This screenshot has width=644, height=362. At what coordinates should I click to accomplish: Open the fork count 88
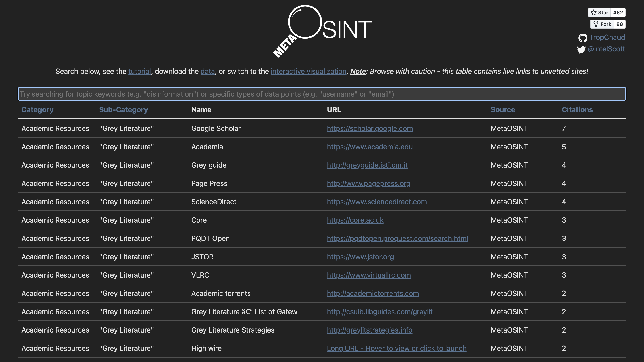(x=619, y=24)
